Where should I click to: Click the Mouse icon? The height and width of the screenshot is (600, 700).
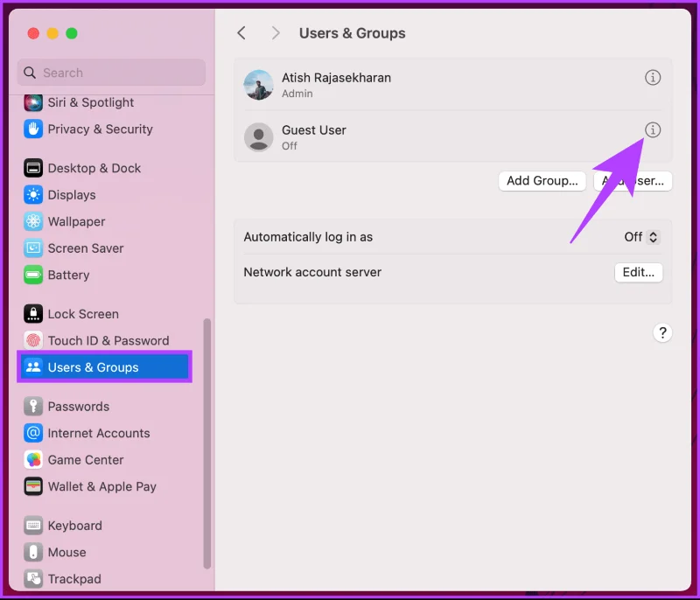33,552
